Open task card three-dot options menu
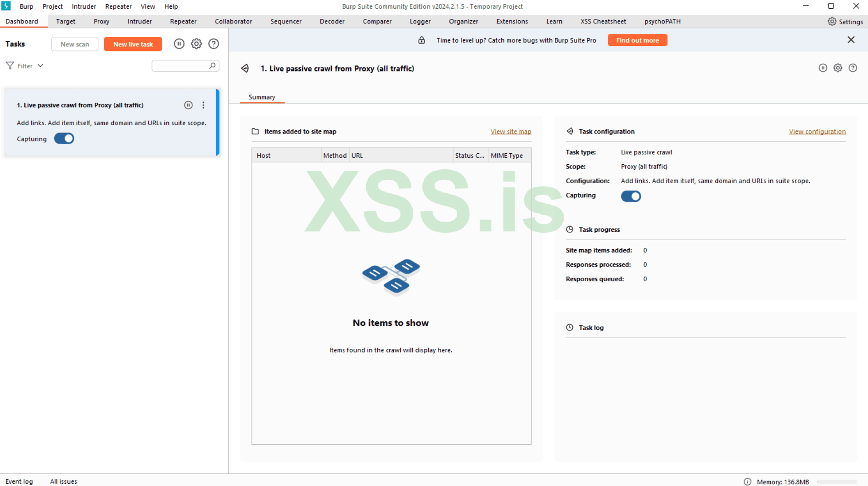This screenshot has height=486, width=868. (203, 105)
